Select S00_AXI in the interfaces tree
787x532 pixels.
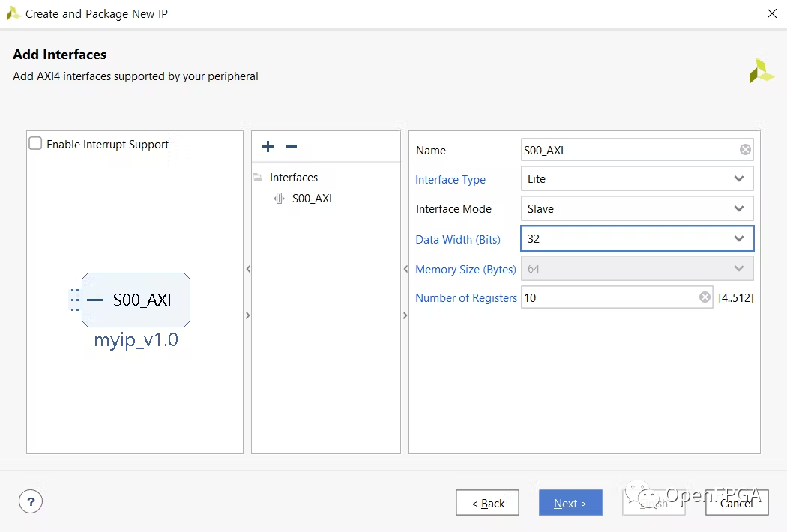[x=312, y=199]
